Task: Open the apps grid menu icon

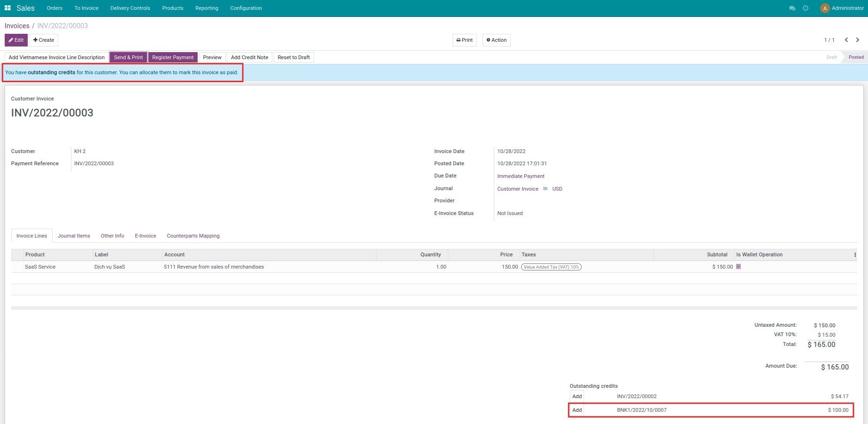Action: 8,8
